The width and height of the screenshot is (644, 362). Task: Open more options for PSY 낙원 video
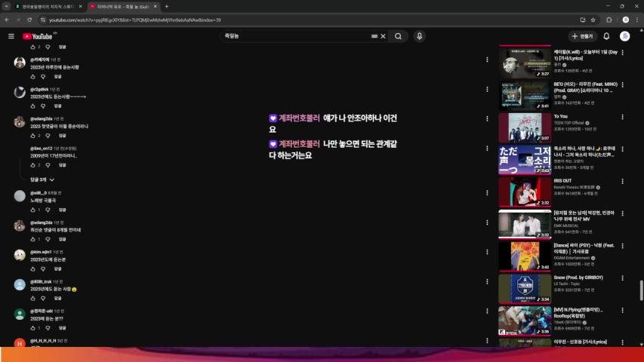[x=623, y=246]
